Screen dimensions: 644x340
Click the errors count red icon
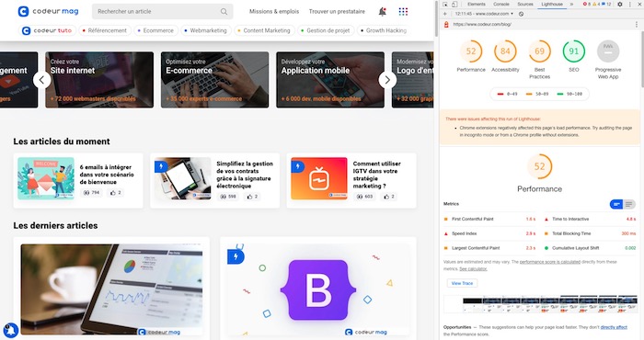(585, 4)
